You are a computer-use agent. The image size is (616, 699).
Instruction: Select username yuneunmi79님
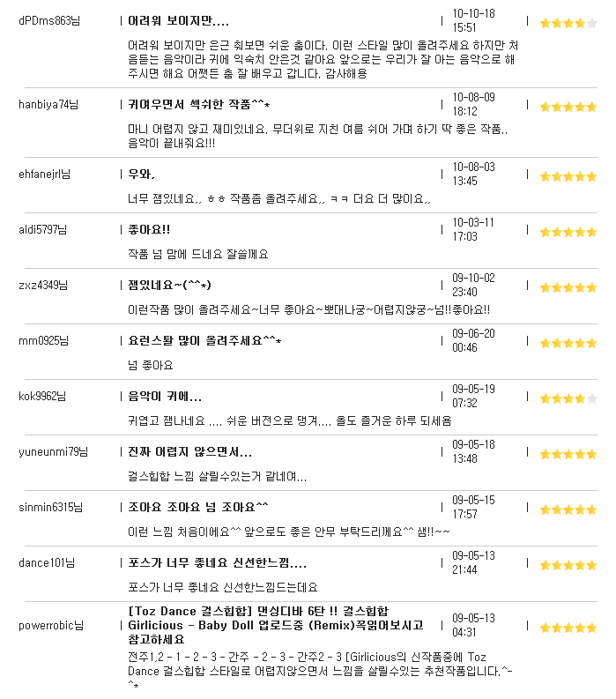click(x=54, y=452)
